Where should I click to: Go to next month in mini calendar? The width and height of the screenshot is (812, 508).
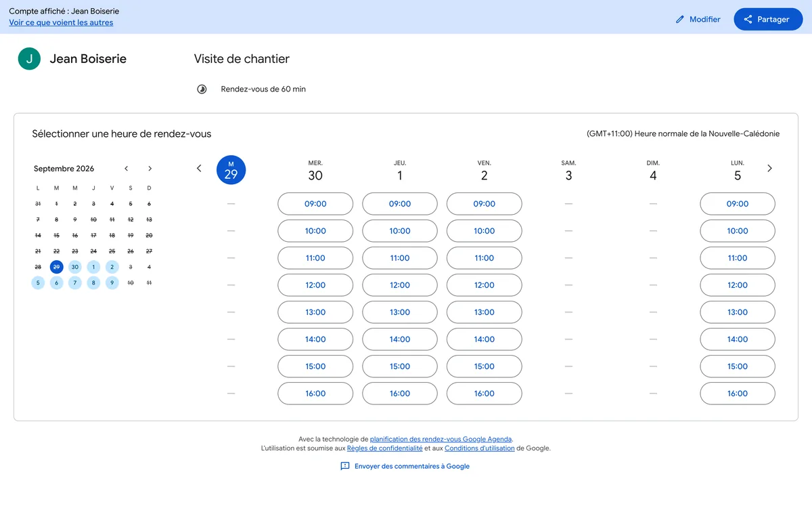click(150, 169)
